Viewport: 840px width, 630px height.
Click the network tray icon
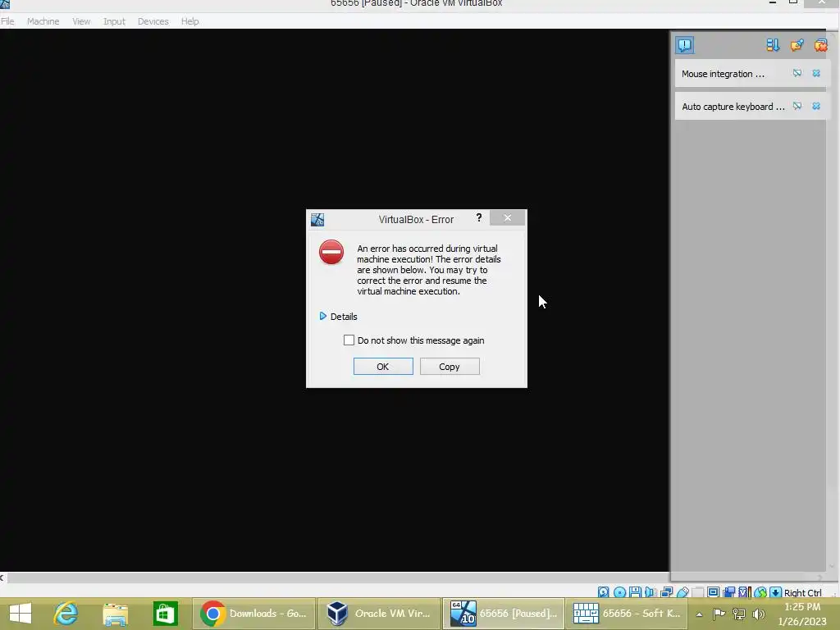[x=739, y=614]
